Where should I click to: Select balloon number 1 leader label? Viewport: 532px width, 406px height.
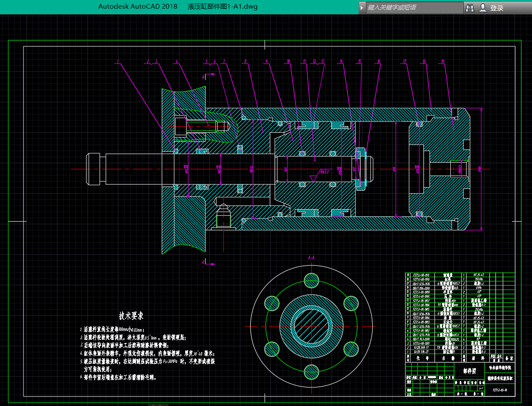[117, 62]
